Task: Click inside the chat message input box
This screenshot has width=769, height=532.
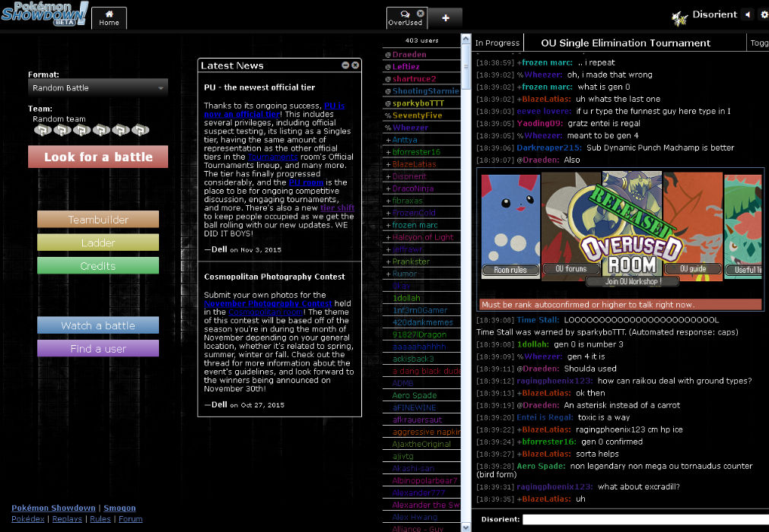Action: (647, 519)
